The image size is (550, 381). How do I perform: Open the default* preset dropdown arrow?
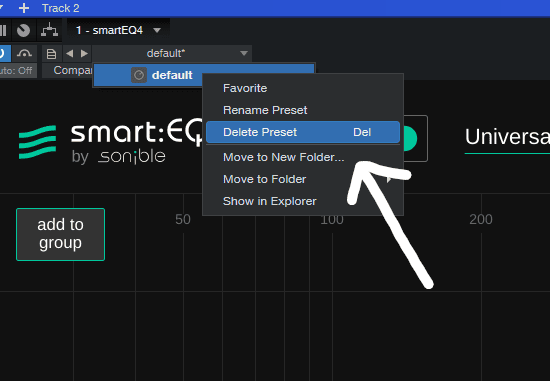click(244, 53)
